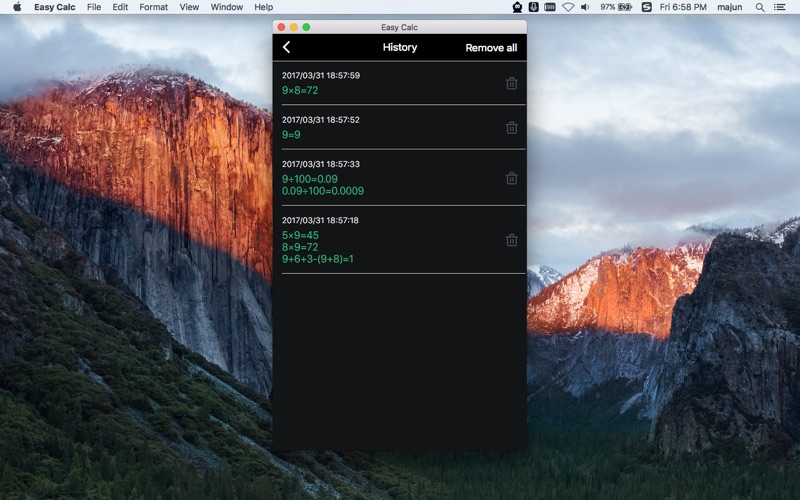This screenshot has height=500, width=800.
Task: Open the Help menu
Action: (264, 7)
